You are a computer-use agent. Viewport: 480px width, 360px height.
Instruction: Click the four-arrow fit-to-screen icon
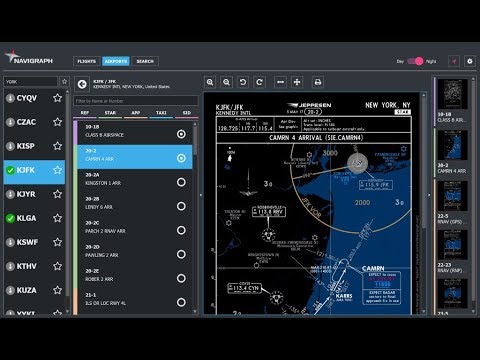pyautogui.click(x=297, y=82)
